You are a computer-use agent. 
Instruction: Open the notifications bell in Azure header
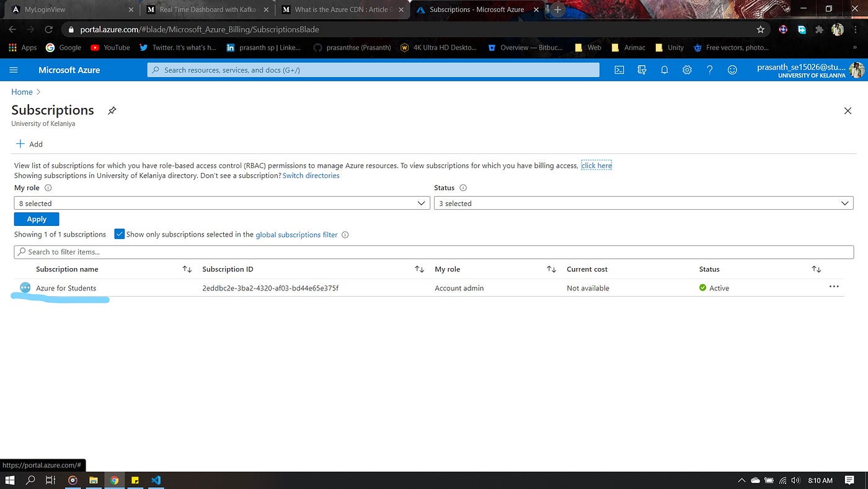tap(664, 70)
